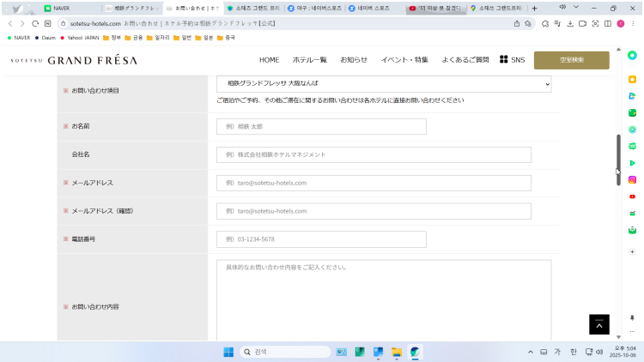Open File Explorer from the taskbar
Image resolution: width=644 pixels, height=362 pixels.
(397, 352)
